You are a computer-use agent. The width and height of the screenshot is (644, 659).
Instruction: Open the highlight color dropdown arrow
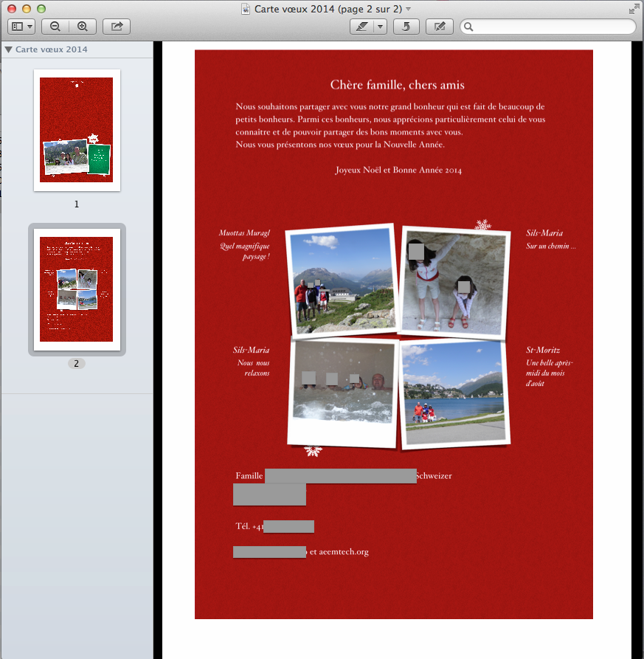point(380,27)
